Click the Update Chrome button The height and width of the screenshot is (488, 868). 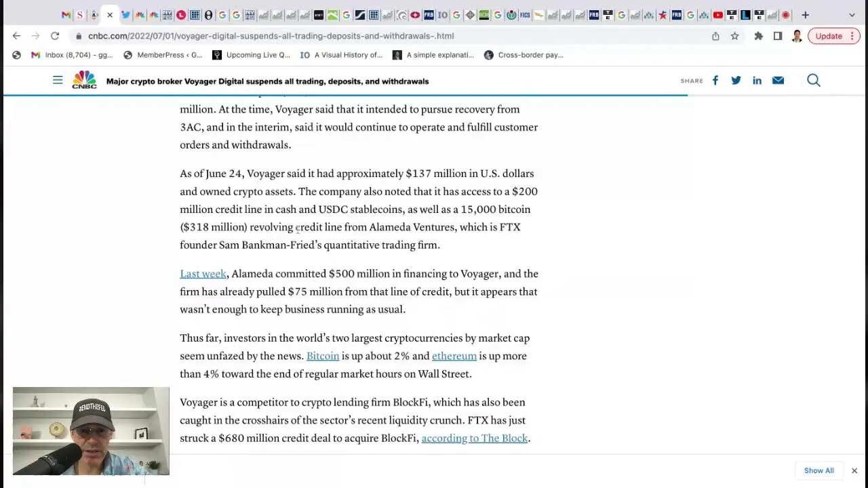pos(834,36)
